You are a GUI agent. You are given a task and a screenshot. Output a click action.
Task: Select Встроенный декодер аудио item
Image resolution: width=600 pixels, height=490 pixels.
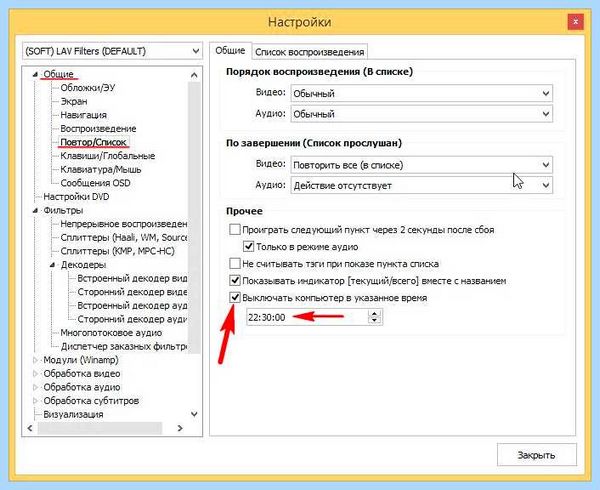[132, 306]
